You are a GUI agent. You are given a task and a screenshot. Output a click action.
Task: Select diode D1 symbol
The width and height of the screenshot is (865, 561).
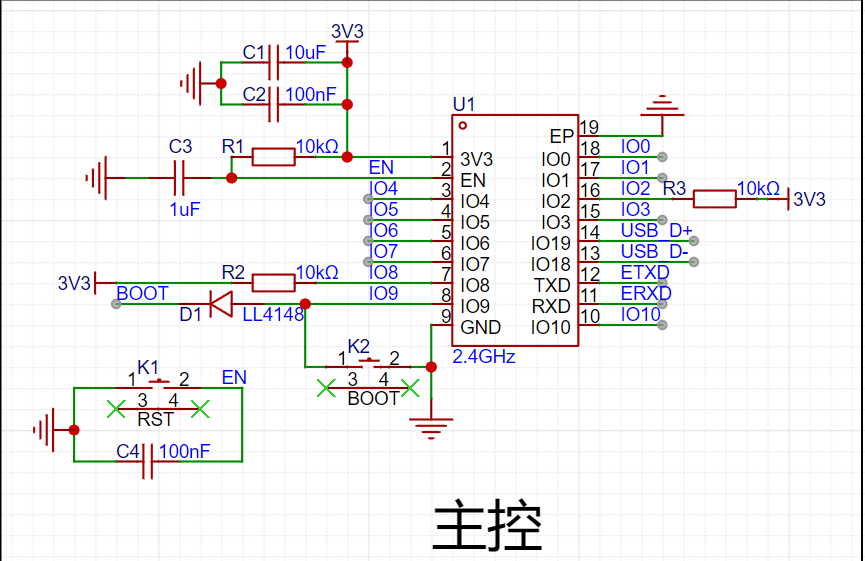click(221, 304)
